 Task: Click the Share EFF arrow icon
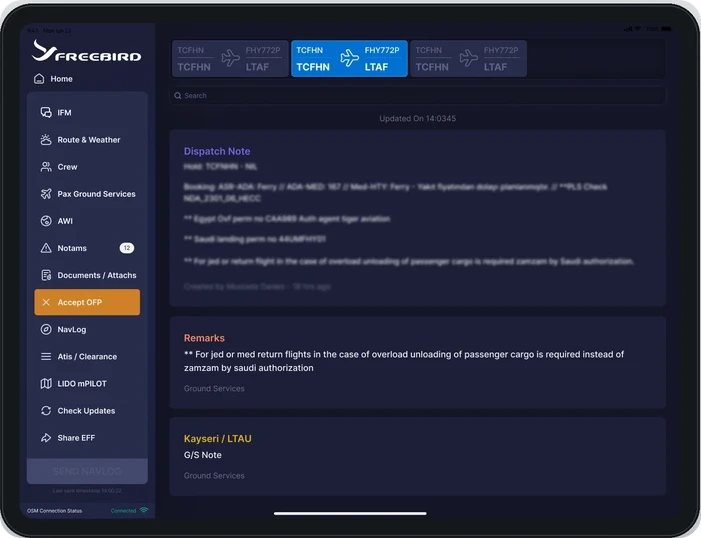[46, 437]
